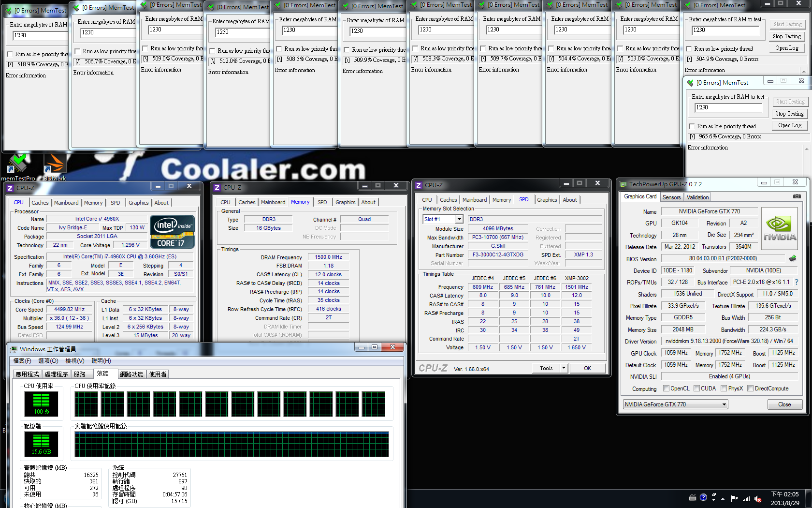The height and width of the screenshot is (508, 812).
Task: Click the muted volume speaker tray icon
Action: coord(758,498)
